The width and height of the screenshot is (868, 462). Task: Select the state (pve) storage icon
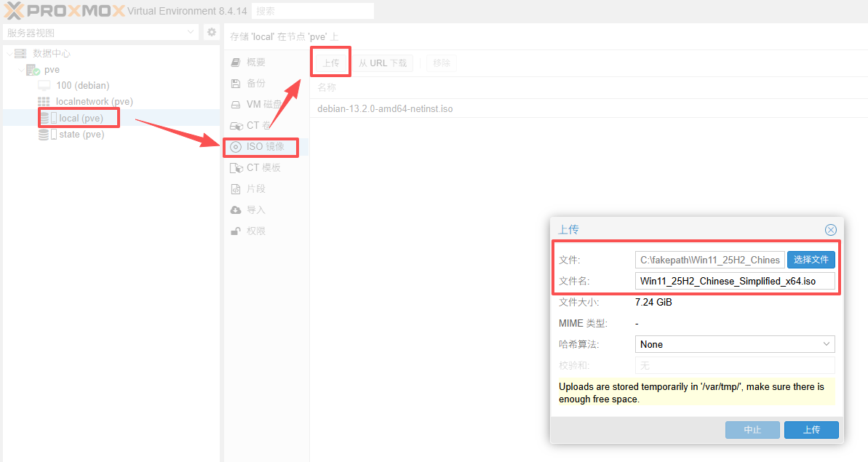(x=44, y=135)
